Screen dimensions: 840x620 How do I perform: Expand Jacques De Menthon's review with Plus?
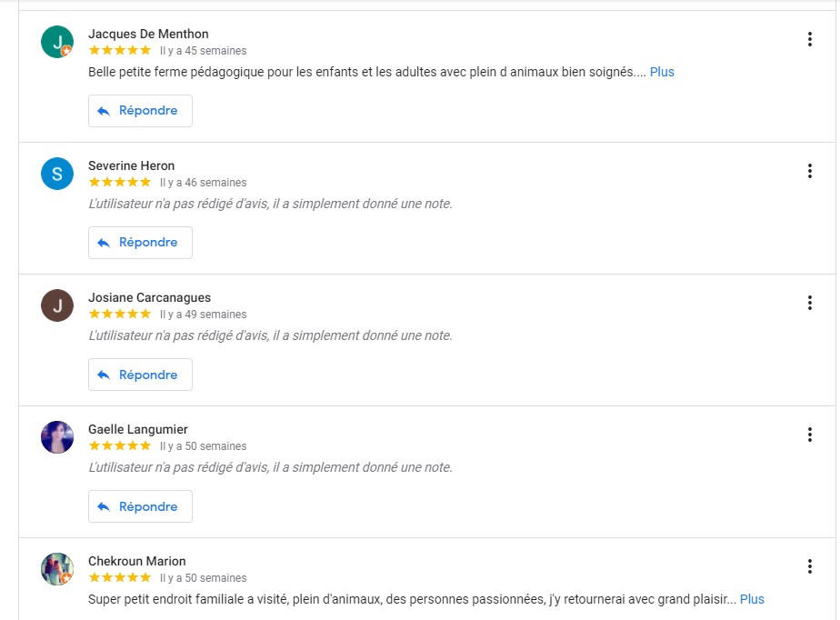662,72
